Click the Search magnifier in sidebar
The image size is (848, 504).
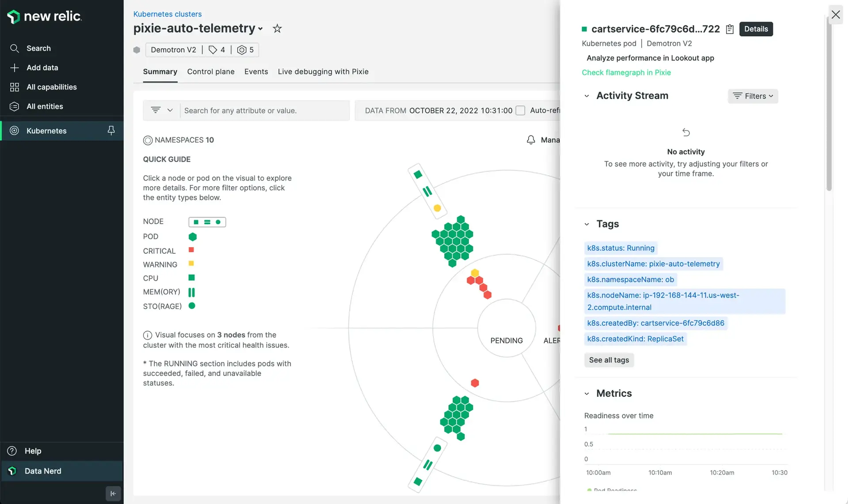(x=14, y=48)
